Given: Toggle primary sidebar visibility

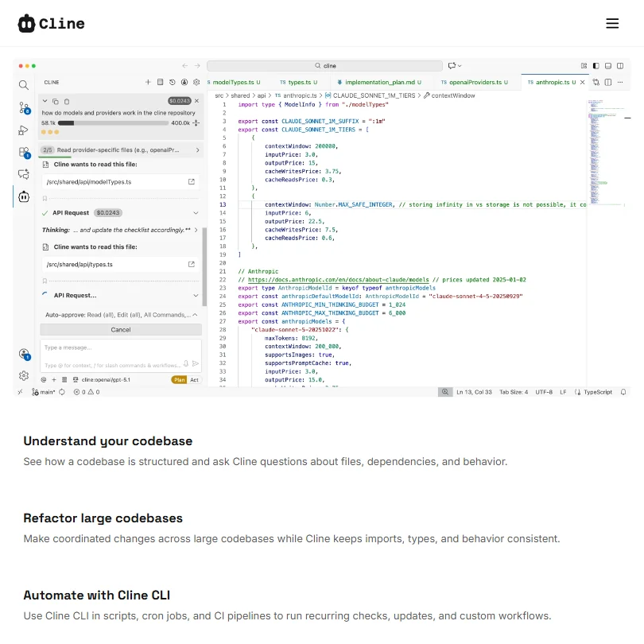Looking at the screenshot, I should (x=596, y=66).
